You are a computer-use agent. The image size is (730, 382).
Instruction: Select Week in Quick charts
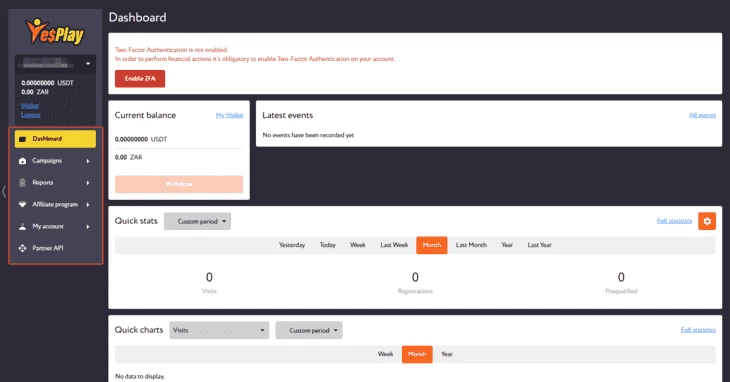pyautogui.click(x=385, y=355)
